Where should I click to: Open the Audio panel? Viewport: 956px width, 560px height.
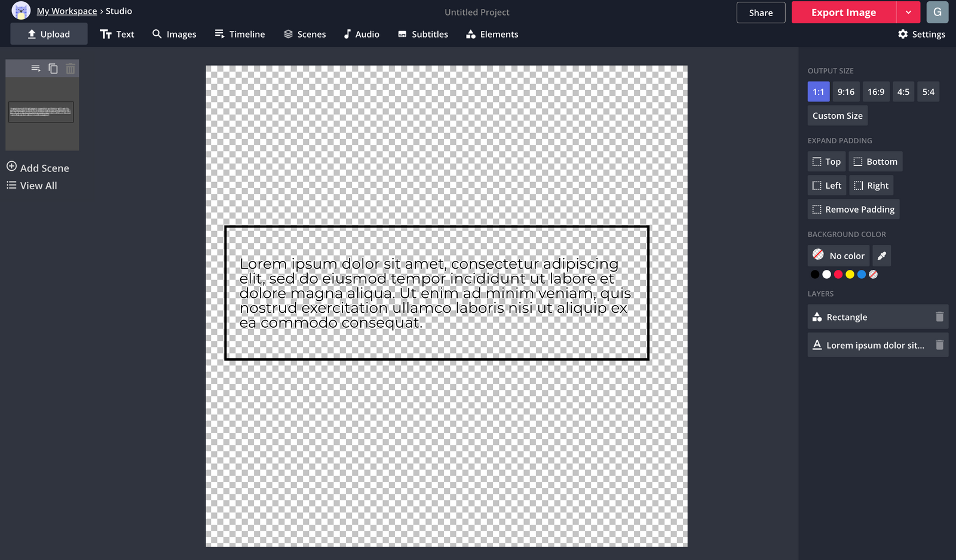point(361,34)
